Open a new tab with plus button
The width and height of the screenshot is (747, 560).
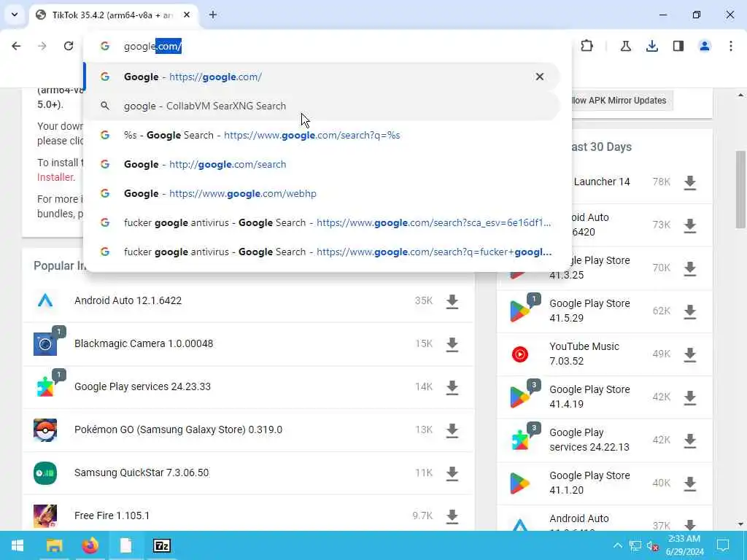coord(213,15)
